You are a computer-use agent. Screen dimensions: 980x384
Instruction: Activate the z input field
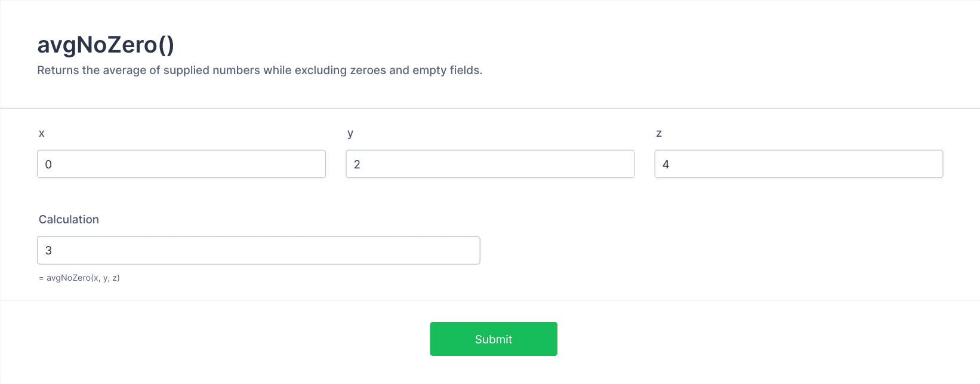799,164
